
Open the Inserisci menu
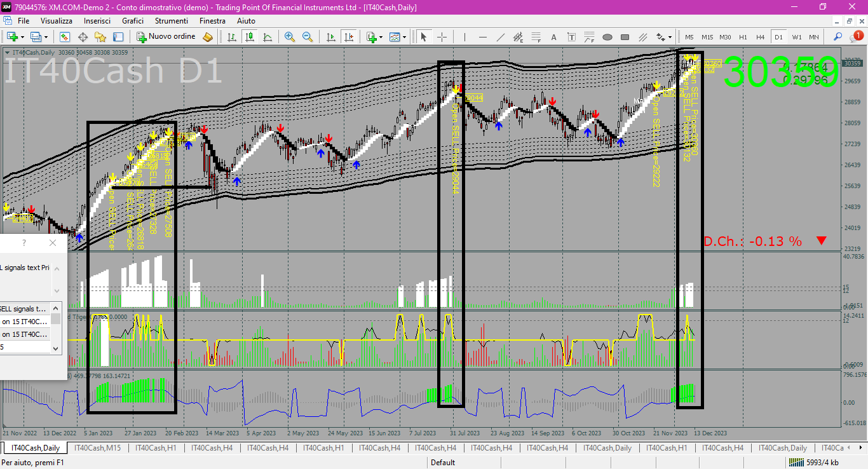pyautogui.click(x=97, y=21)
